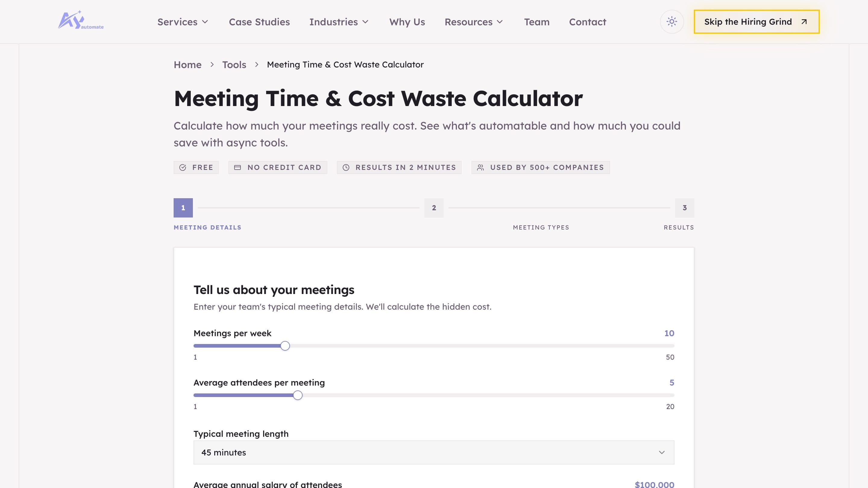Open the Typical meeting length dropdown
This screenshot has width=868, height=488.
[x=434, y=452]
